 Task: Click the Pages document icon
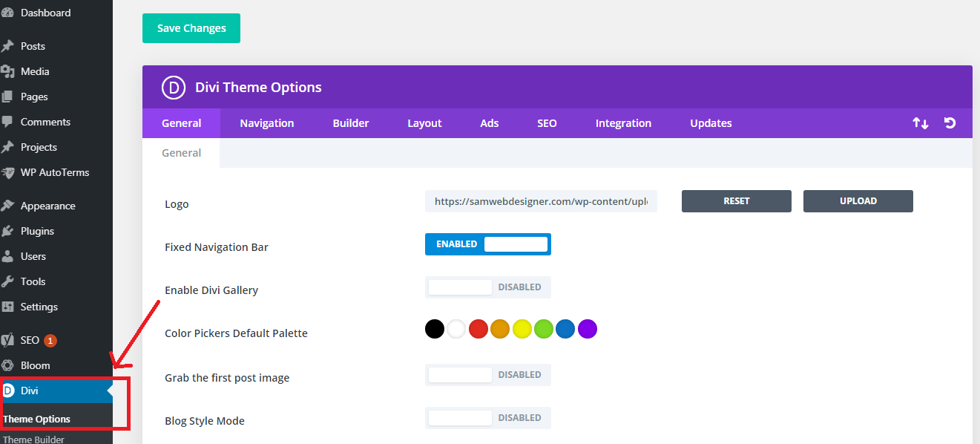pyautogui.click(x=7, y=97)
